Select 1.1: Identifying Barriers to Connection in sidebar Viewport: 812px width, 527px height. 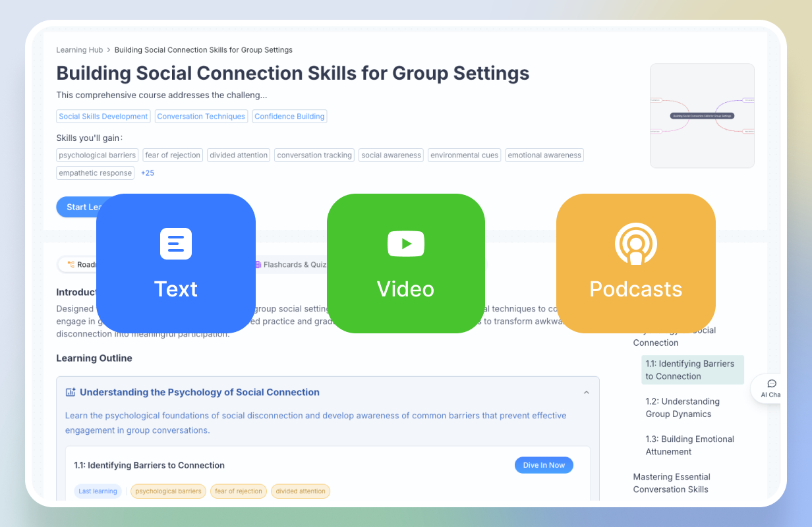click(689, 370)
